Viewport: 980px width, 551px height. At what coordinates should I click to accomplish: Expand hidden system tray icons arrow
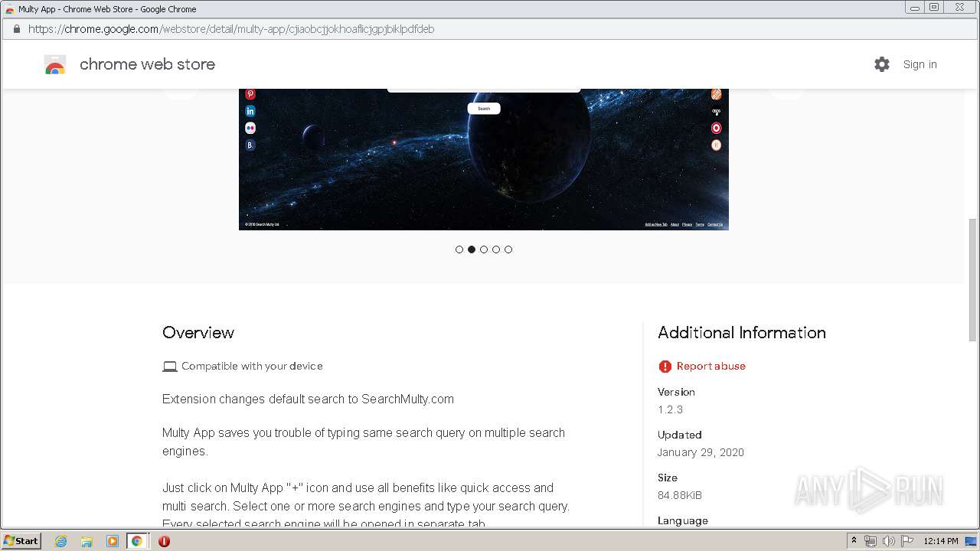coord(854,541)
